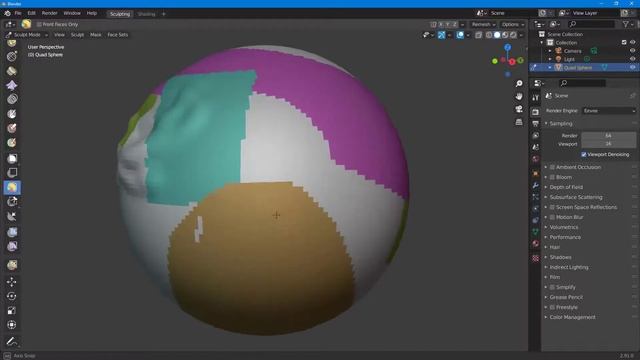Toggle viewport gizmos button
The height and width of the screenshot is (360, 640).
coord(441,35)
